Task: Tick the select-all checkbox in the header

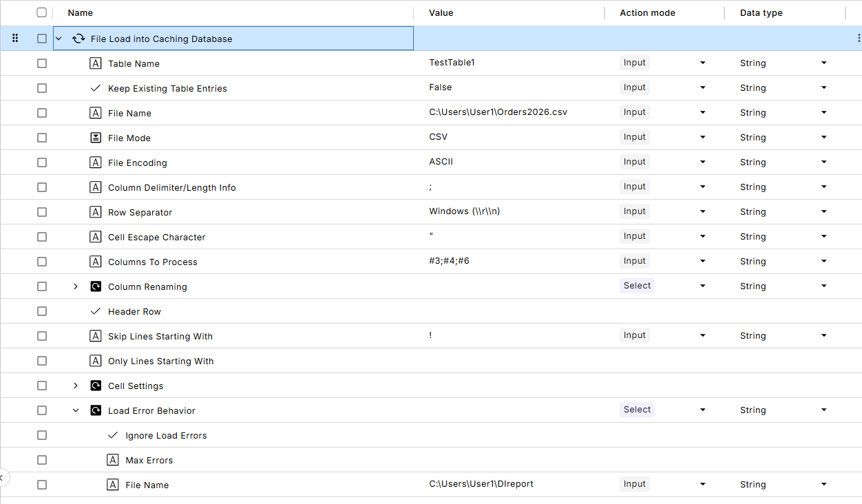Action: [x=42, y=12]
